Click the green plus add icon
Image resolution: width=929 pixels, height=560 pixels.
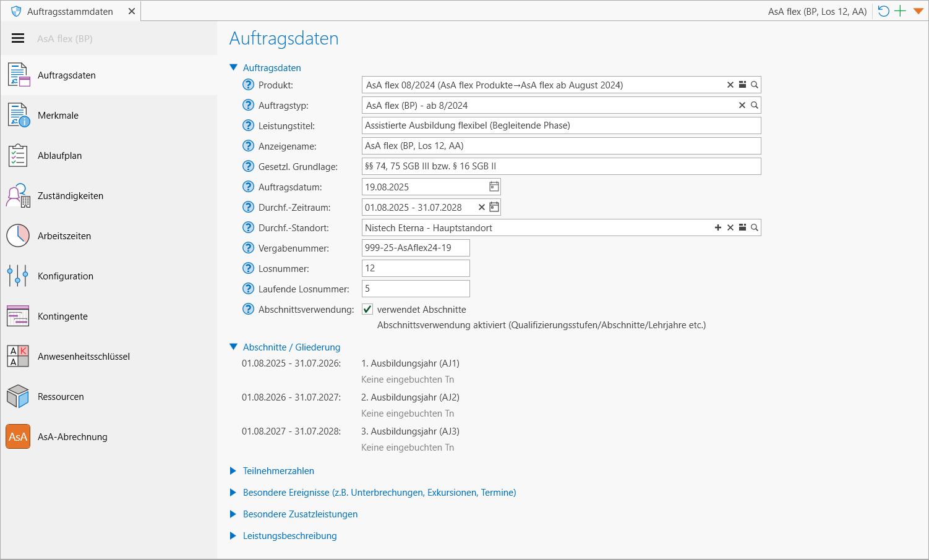901,11
